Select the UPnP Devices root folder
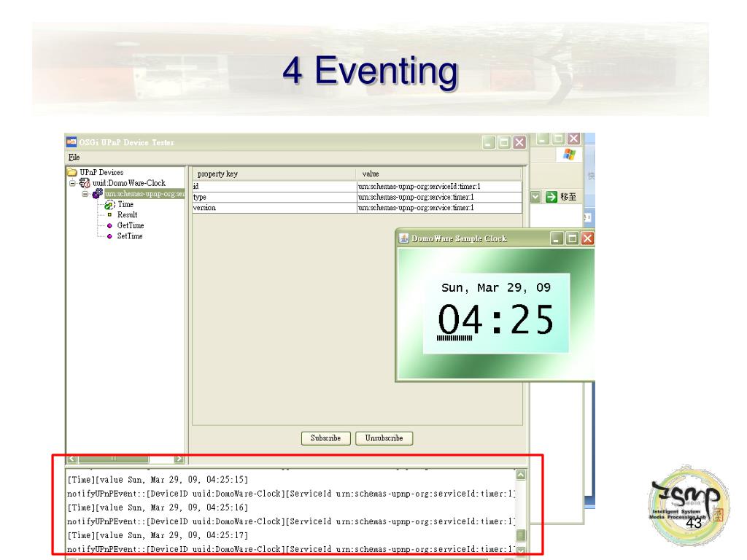Image resolution: width=747 pixels, height=560 pixels. coord(101,172)
